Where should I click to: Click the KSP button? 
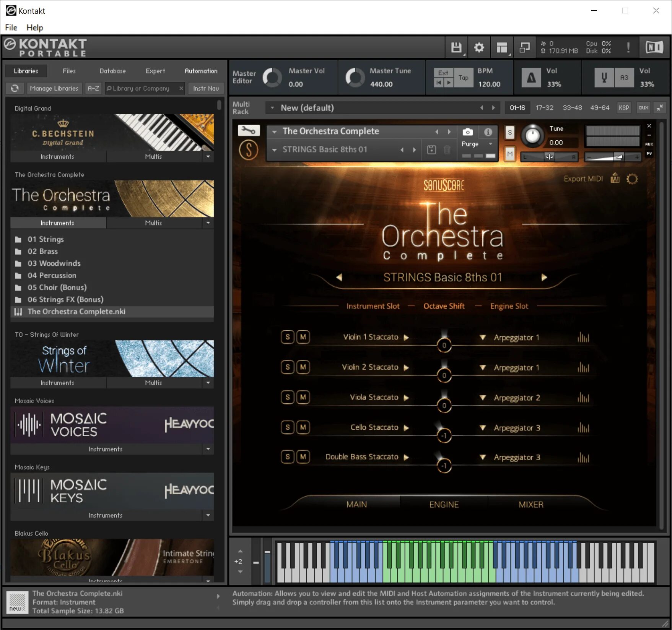[x=624, y=108]
